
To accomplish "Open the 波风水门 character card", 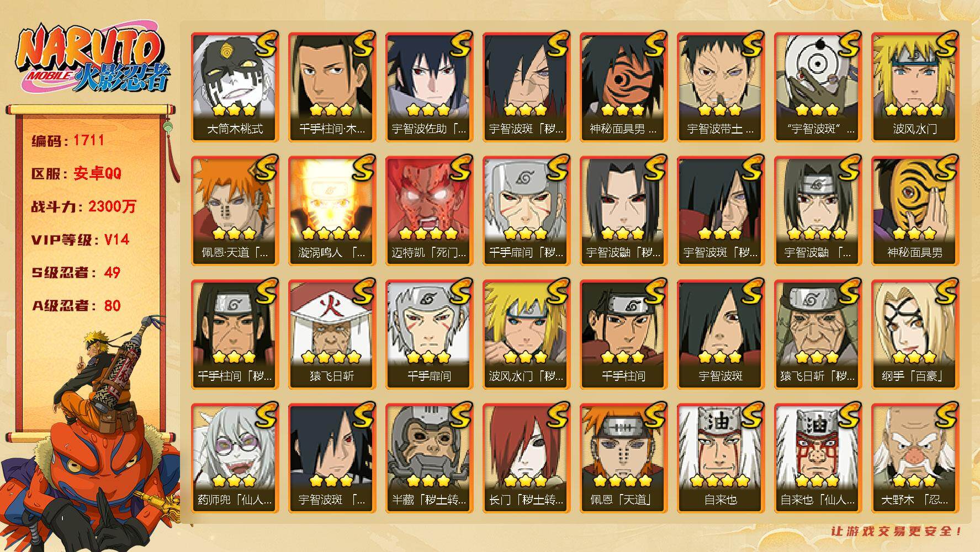I will click(915, 87).
